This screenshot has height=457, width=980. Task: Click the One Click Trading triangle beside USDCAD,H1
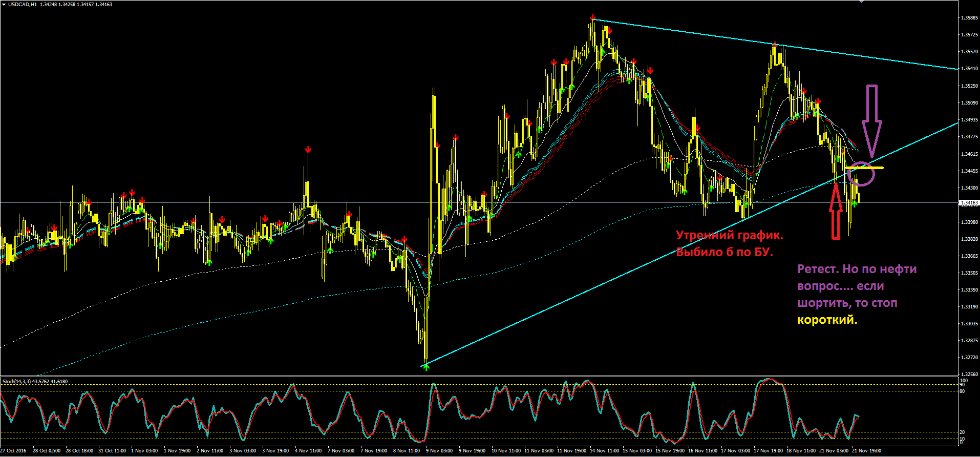point(4,4)
